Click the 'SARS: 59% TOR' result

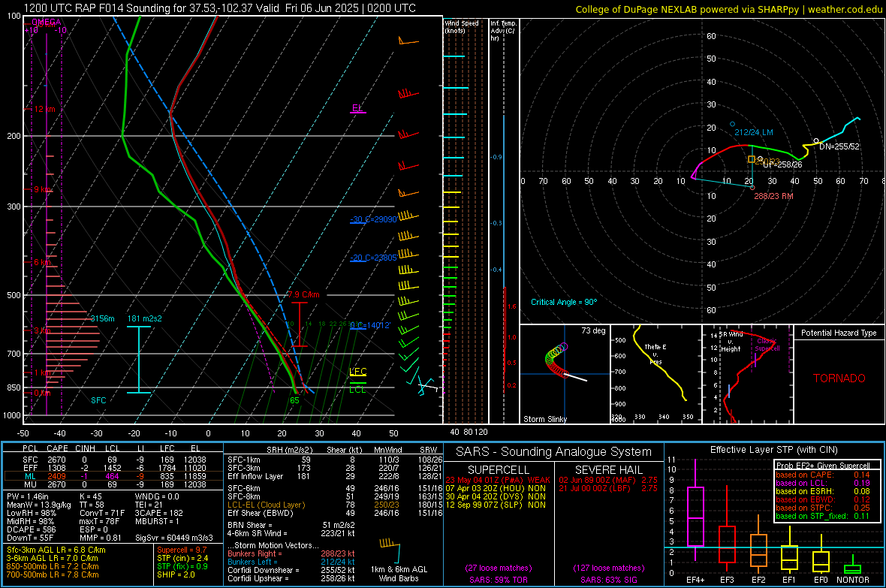pyautogui.click(x=499, y=580)
